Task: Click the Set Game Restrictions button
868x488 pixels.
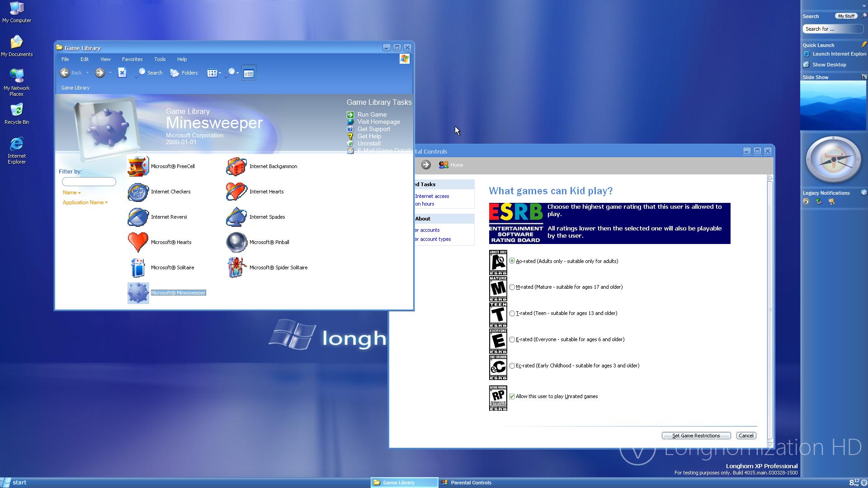Action: tap(696, 436)
